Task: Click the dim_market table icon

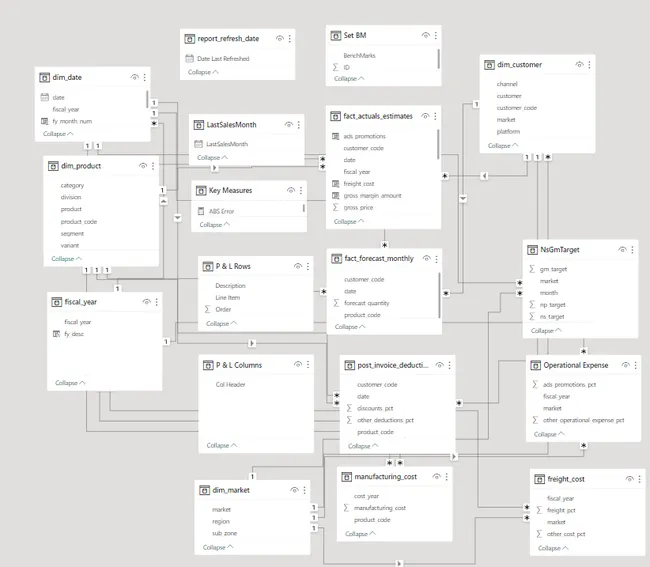Action: 204,490
